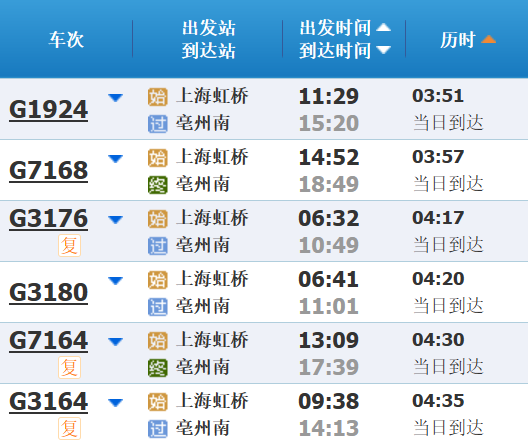Click the 出发站 到达站 column header

click(208, 39)
